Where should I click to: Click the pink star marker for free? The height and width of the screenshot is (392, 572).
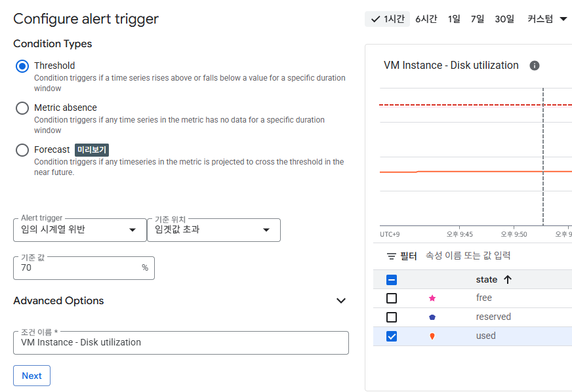tap(432, 298)
